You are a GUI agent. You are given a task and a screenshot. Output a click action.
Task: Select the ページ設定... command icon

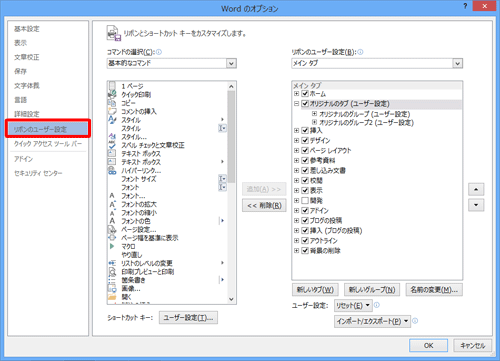click(x=112, y=229)
